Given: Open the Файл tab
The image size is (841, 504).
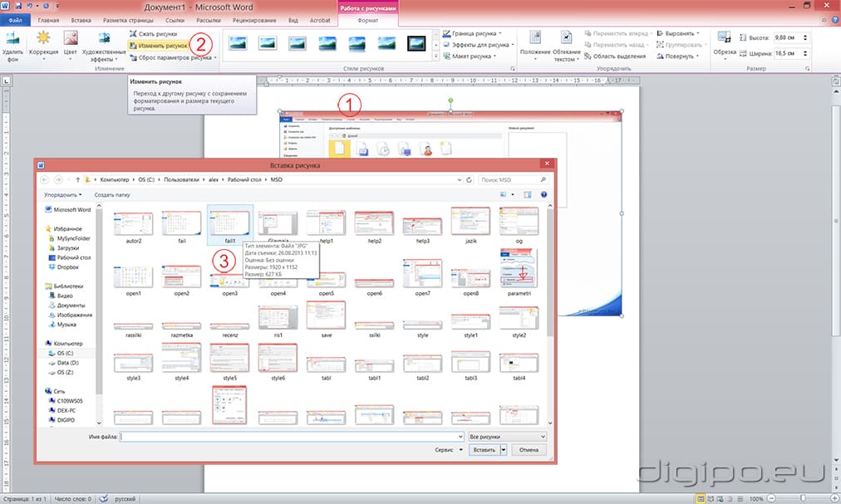Looking at the screenshot, I should pos(16,17).
